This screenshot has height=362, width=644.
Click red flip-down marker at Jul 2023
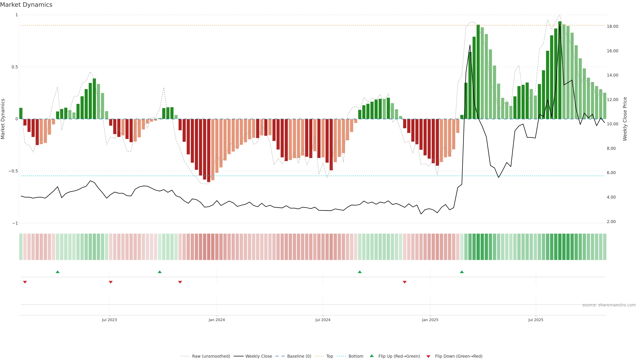click(111, 282)
